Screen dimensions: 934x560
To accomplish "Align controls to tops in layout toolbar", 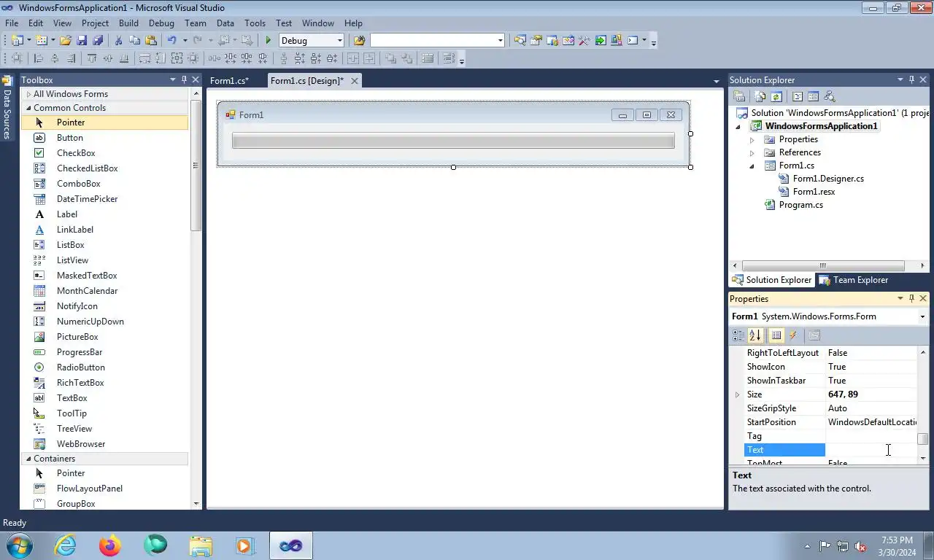I will [x=91, y=58].
